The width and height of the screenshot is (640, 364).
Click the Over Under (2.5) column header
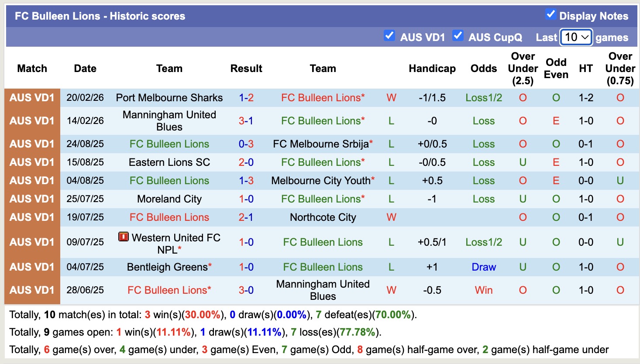coord(523,69)
